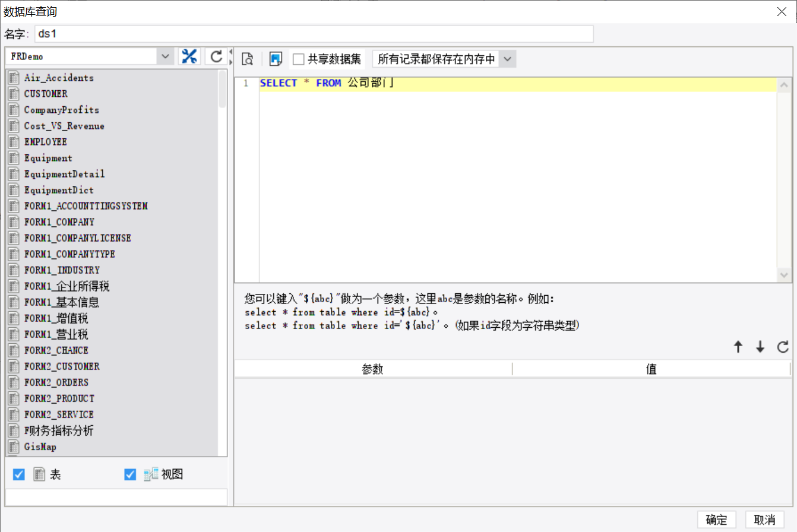Click the EquipmentDetail table icon
The width and height of the screenshot is (797, 532).
coord(14,174)
